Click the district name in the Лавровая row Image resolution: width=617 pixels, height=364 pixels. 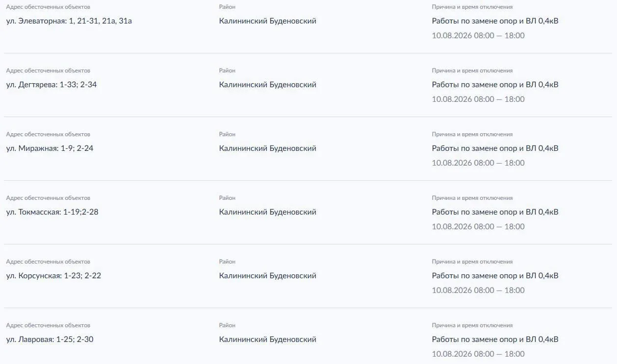pos(268,340)
